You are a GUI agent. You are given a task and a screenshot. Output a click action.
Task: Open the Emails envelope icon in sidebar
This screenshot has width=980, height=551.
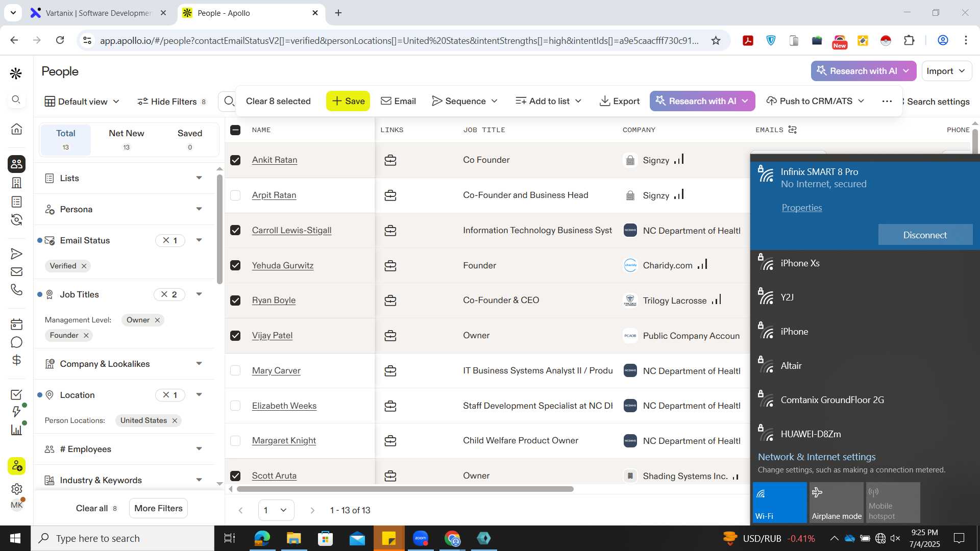point(16,272)
